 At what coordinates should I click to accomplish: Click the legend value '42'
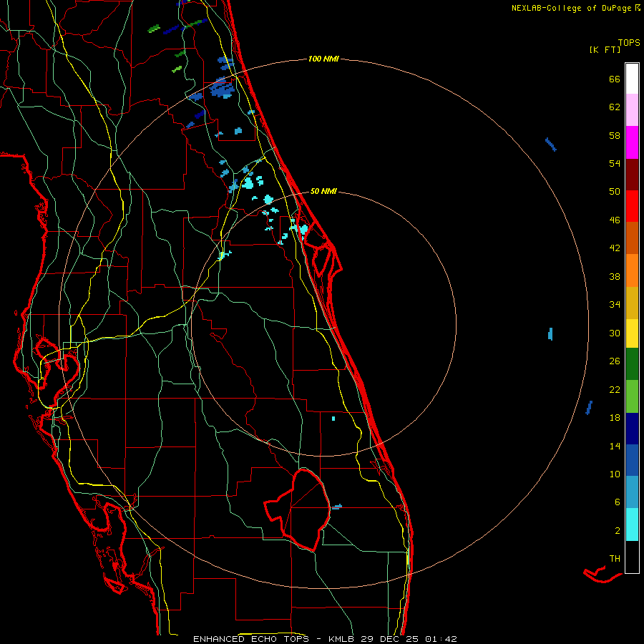615,248
